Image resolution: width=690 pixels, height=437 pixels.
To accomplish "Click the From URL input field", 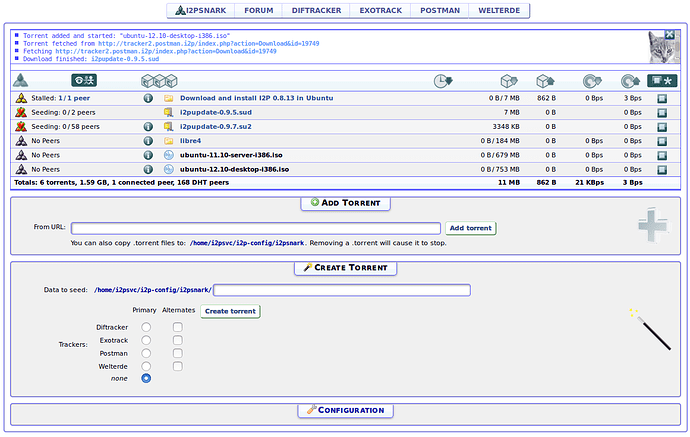I will pos(255,228).
